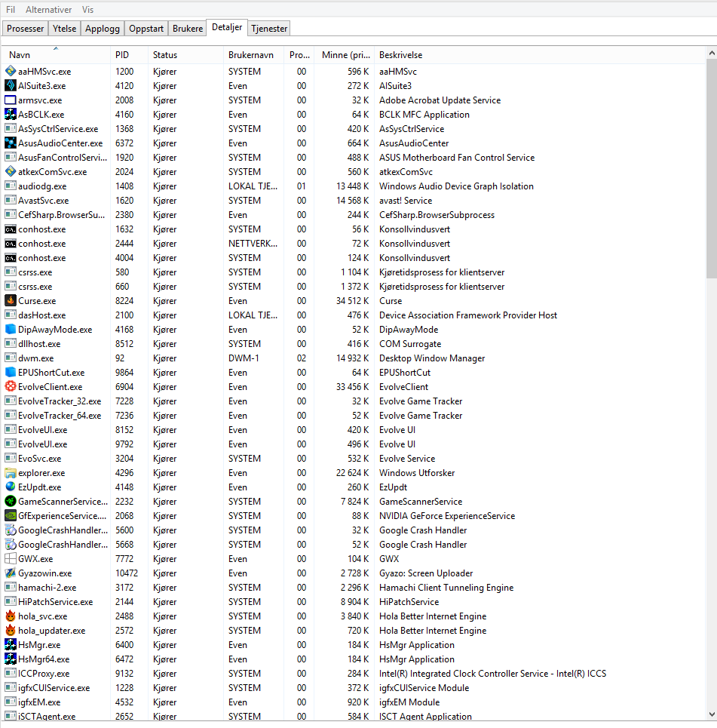Click the AISuite3.exe icon
The height and width of the screenshot is (728, 717).
point(11,85)
